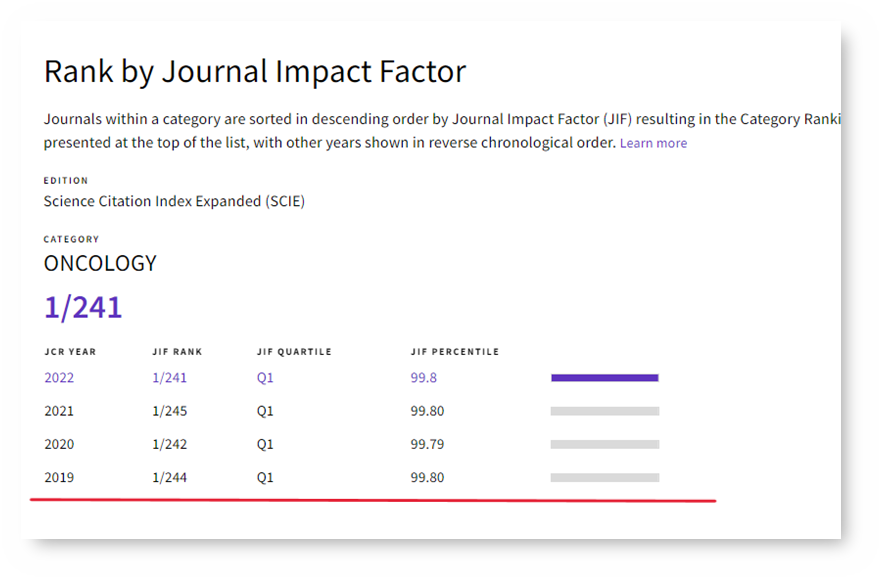Click the 2021 row year entry
Viewport: 883px width, 581px height.
coord(57,410)
